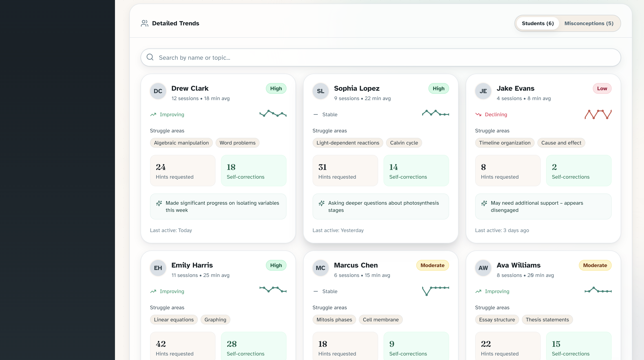Viewport: 644px width, 360px height.
Task: Click the Calvin cycle struggle tag
Action: click(x=404, y=143)
